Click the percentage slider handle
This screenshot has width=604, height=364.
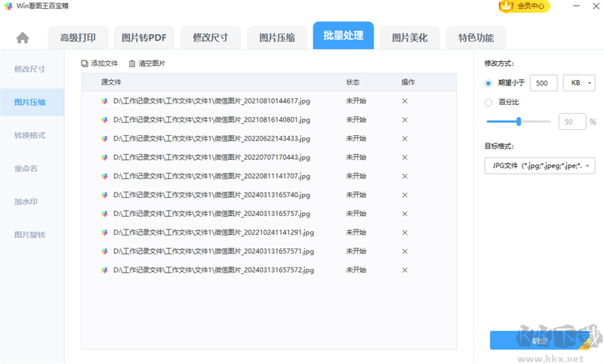[x=519, y=121]
